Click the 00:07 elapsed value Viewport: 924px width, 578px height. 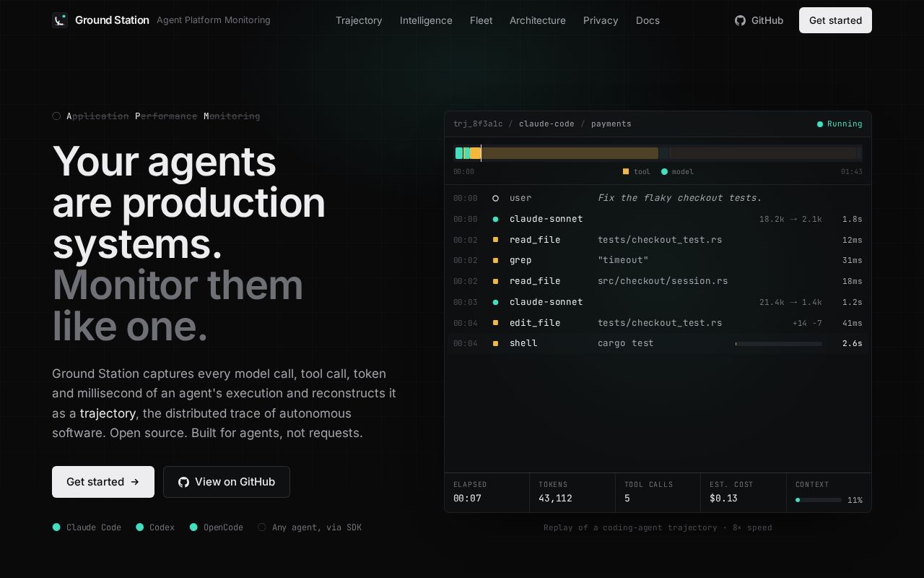[467, 499]
